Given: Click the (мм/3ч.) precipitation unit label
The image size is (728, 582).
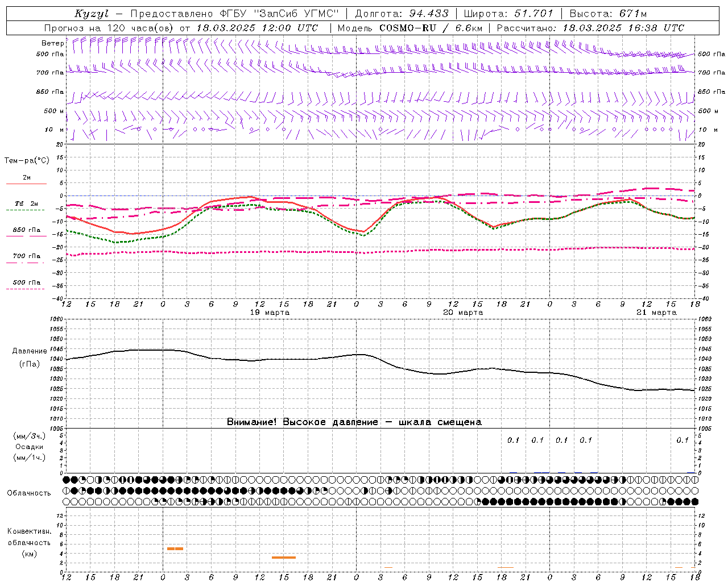Looking at the screenshot, I should point(30,436).
